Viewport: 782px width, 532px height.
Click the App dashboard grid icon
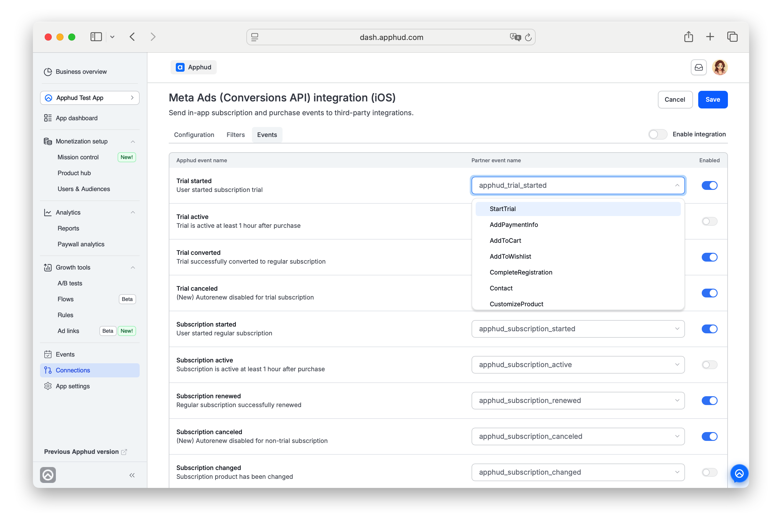[48, 118]
